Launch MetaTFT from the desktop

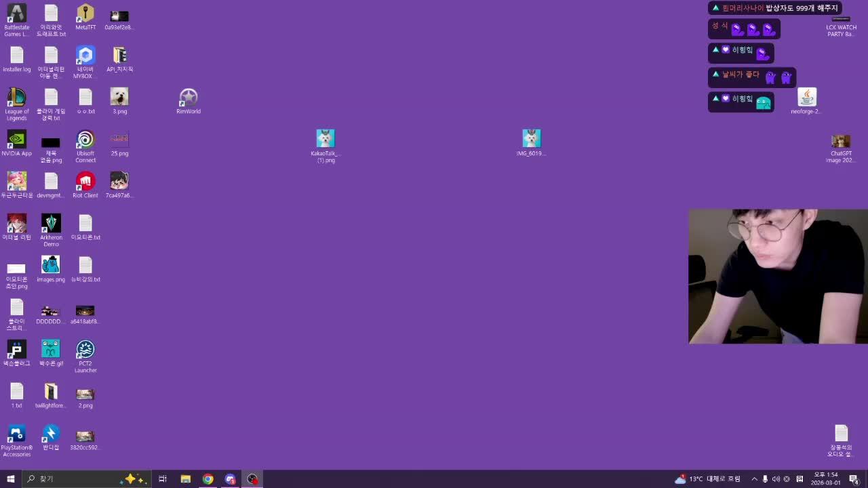click(x=85, y=18)
